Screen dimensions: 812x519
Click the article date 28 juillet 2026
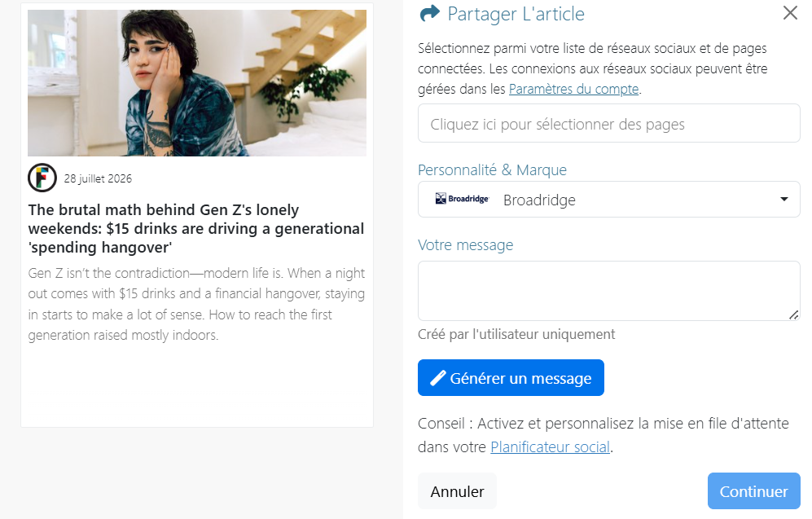point(98,178)
